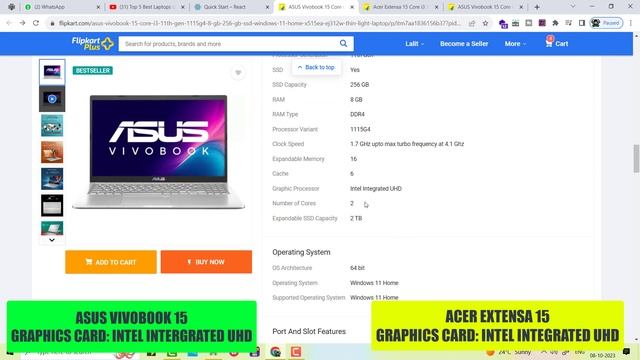Switch to Top 5 Best Laptops YouTube tab

click(x=146, y=7)
